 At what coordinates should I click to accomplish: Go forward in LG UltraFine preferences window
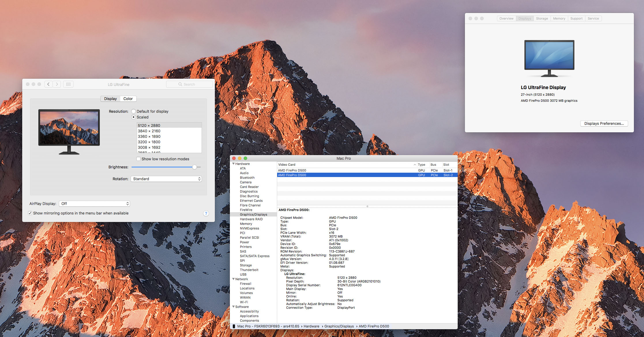(57, 84)
